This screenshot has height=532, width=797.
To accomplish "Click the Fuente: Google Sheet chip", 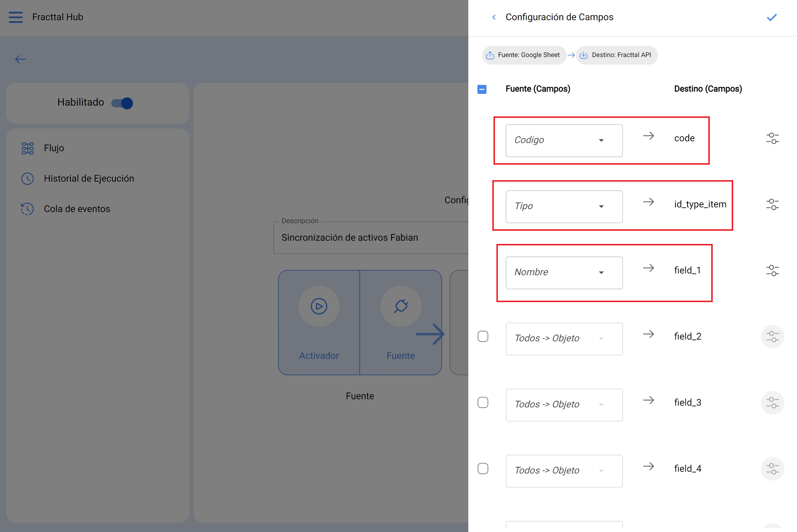I will click(524, 55).
